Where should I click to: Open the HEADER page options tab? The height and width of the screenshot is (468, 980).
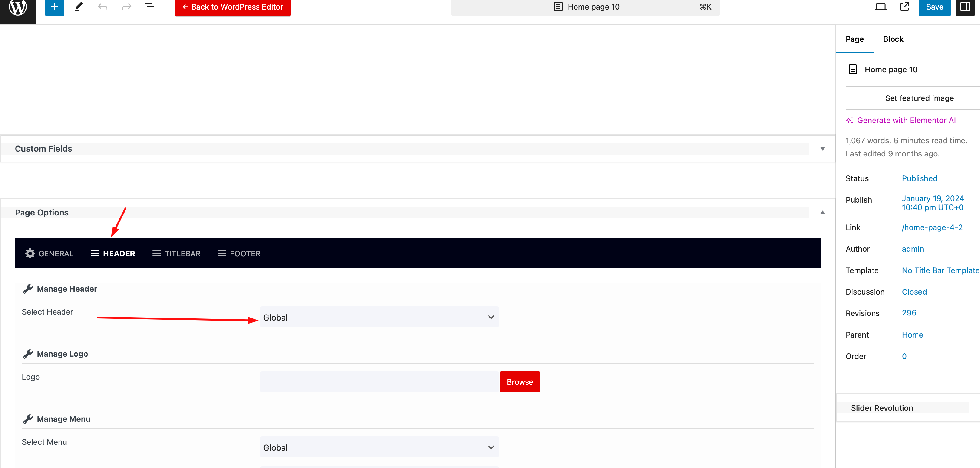coord(113,254)
